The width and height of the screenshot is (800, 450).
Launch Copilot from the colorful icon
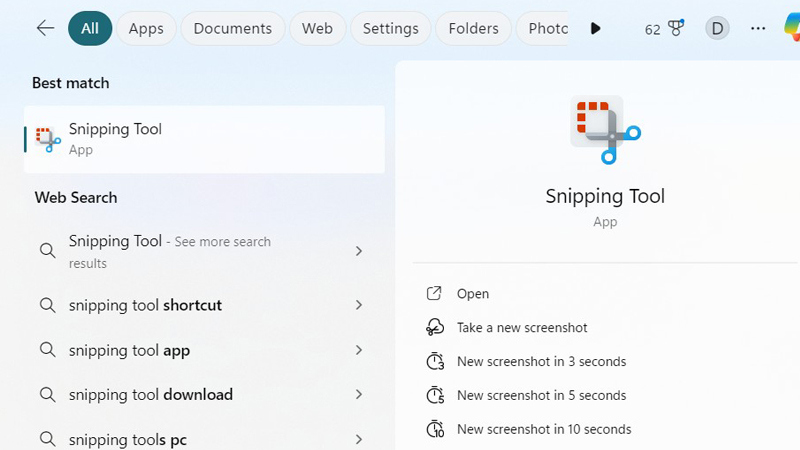pyautogui.click(x=792, y=28)
